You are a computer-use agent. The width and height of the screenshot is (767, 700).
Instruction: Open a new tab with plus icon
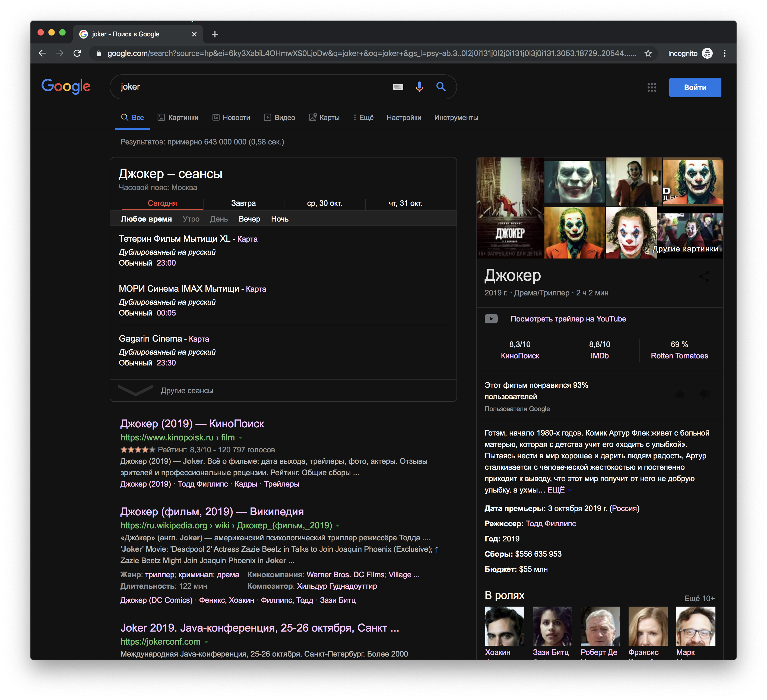(215, 34)
